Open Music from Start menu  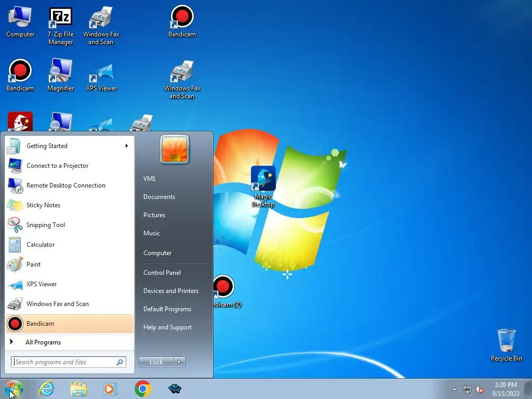[152, 233]
